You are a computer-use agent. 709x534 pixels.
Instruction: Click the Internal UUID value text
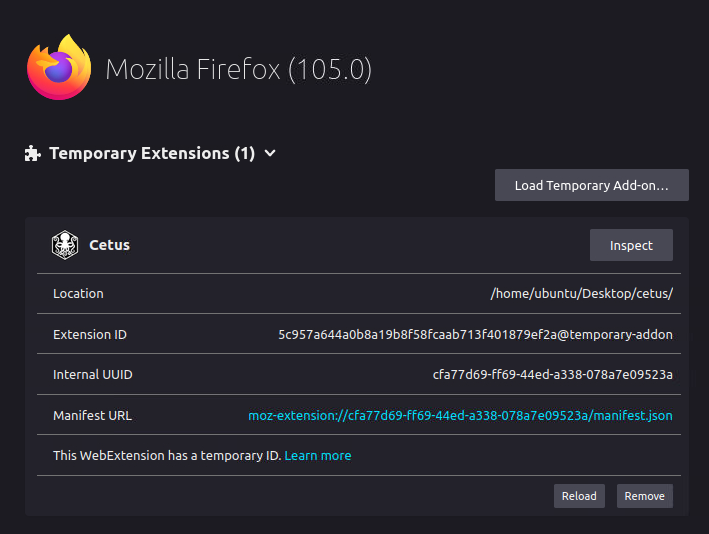[552, 375]
